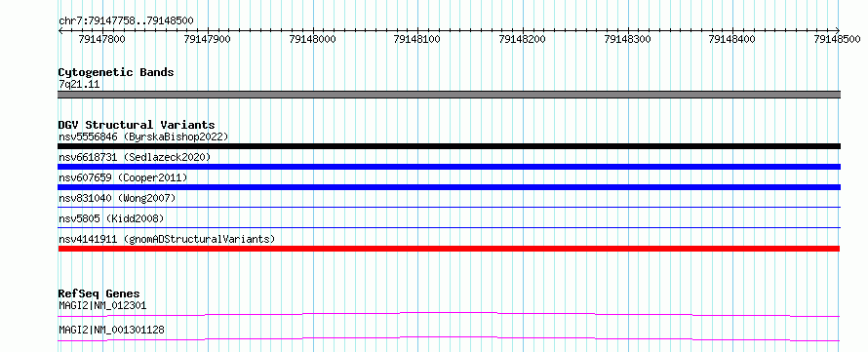Image resolution: width=868 pixels, height=352 pixels.
Task: Click ruler position 79148000
Action: 313,39
